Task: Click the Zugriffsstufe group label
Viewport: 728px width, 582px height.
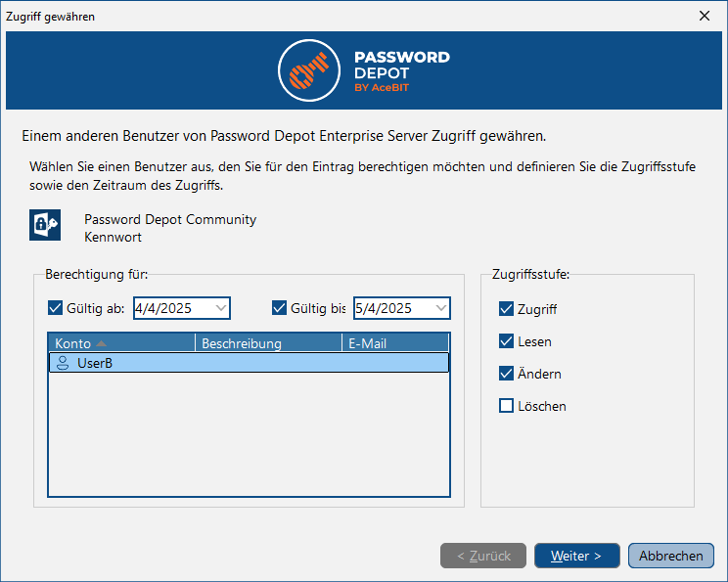Action: point(530,274)
